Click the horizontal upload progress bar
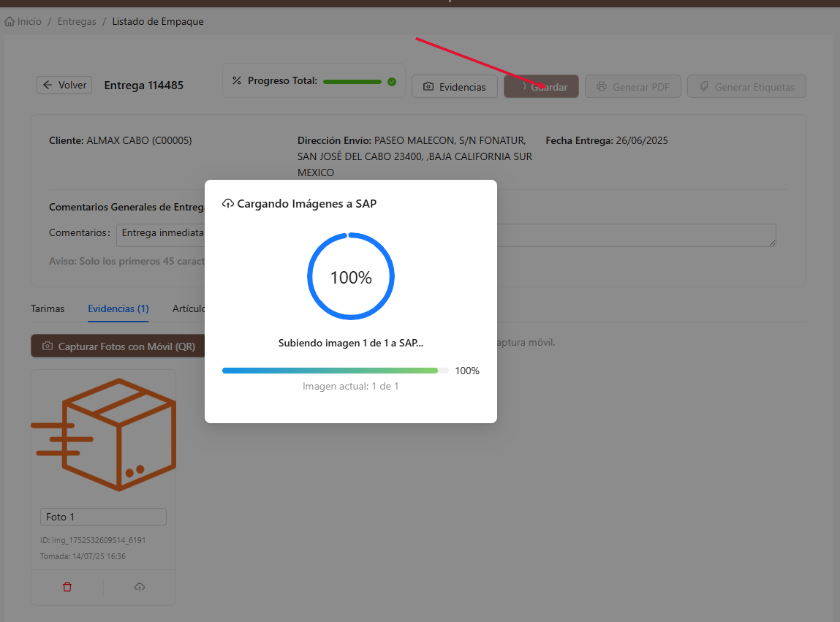840x622 pixels. 336,371
